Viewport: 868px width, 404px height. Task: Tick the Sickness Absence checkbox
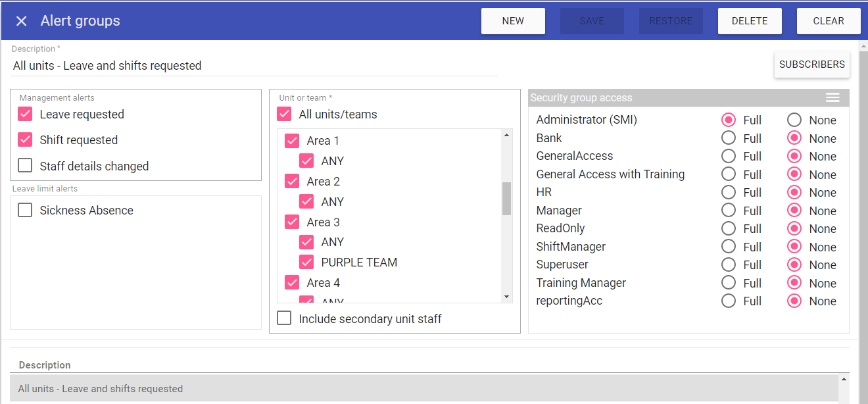point(25,211)
